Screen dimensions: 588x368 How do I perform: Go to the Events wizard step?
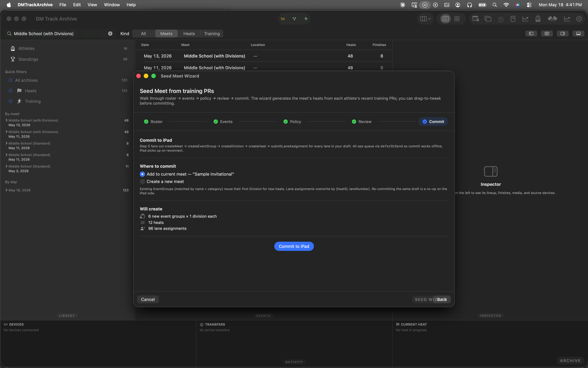pos(223,122)
